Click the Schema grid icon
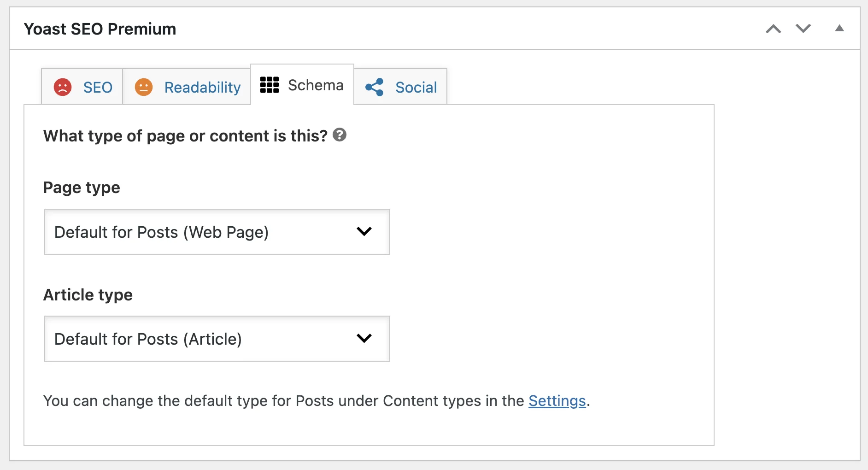 coord(270,85)
